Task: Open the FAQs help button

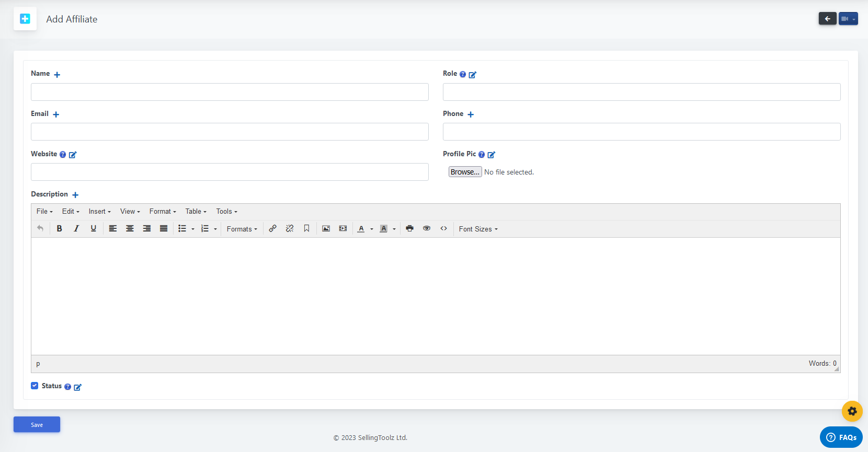Action: click(841, 437)
